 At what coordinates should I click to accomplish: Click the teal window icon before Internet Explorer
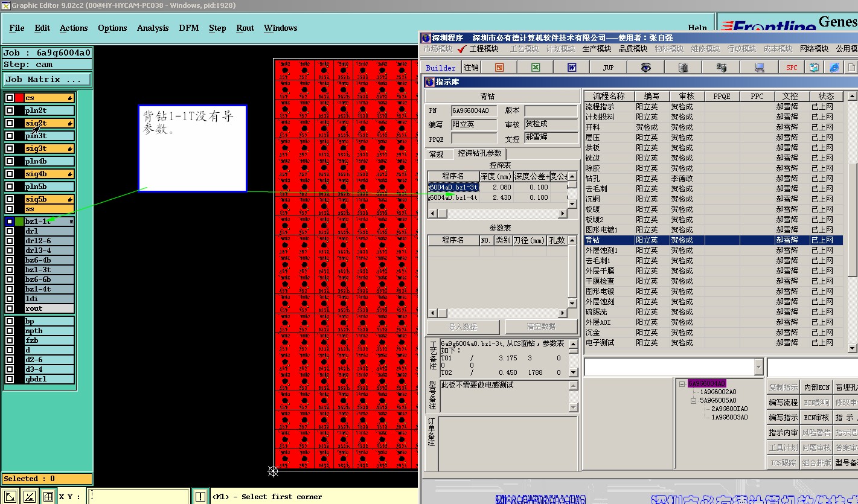815,68
